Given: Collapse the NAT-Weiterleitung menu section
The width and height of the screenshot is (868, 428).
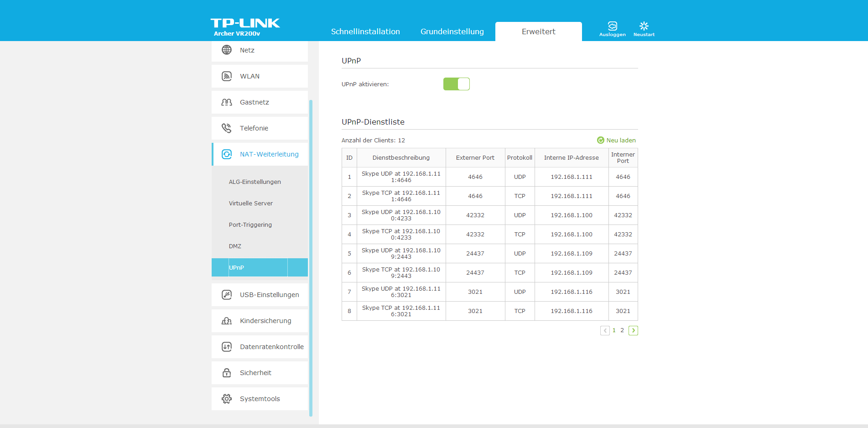Looking at the screenshot, I should click(269, 154).
